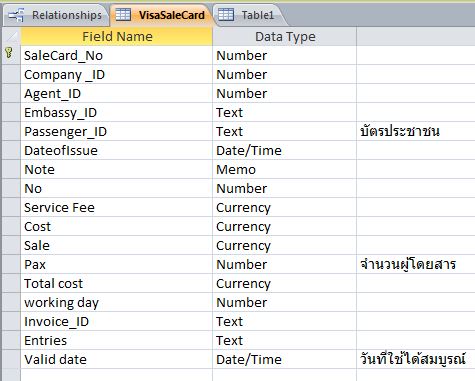Open Data Type cell for Embassy_ID

tap(284, 112)
